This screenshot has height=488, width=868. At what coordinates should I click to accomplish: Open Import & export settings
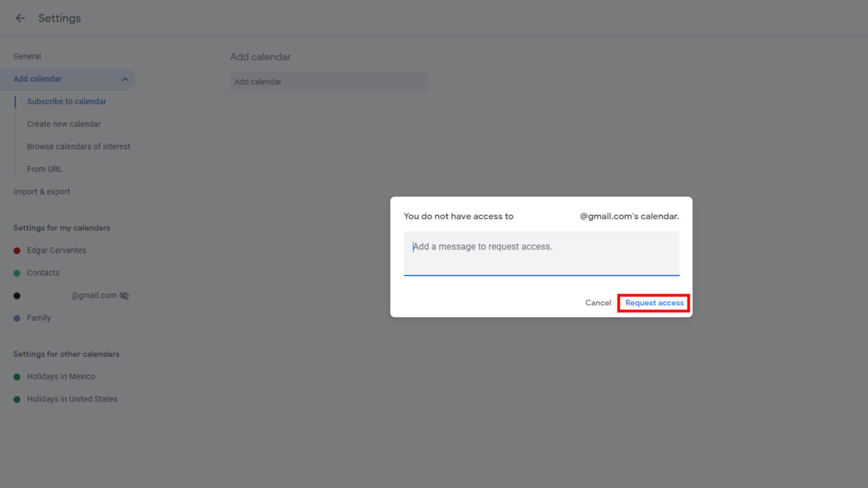coord(41,191)
